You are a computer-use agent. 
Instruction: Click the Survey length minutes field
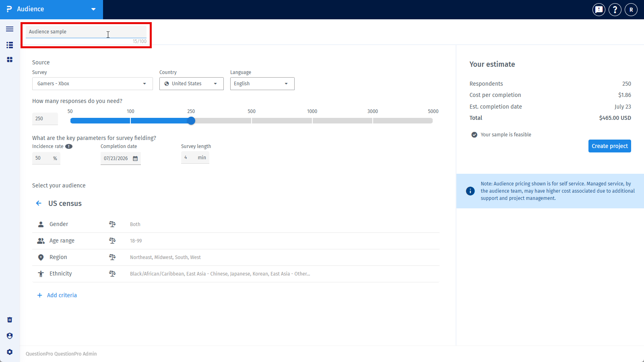point(195,158)
